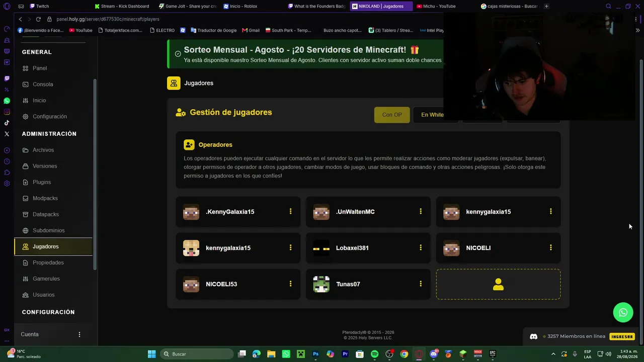The image size is (644, 362).
Task: Add a new operator via dashed card
Action: 498,284
